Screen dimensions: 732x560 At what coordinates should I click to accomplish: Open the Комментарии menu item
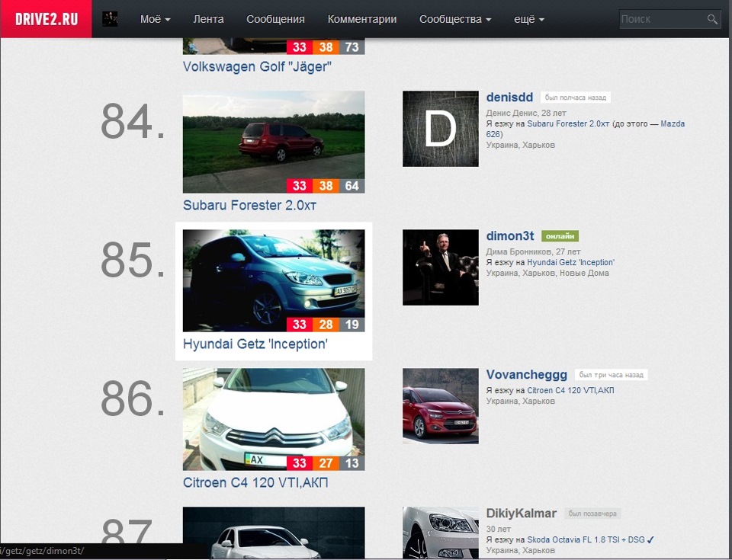(x=361, y=19)
